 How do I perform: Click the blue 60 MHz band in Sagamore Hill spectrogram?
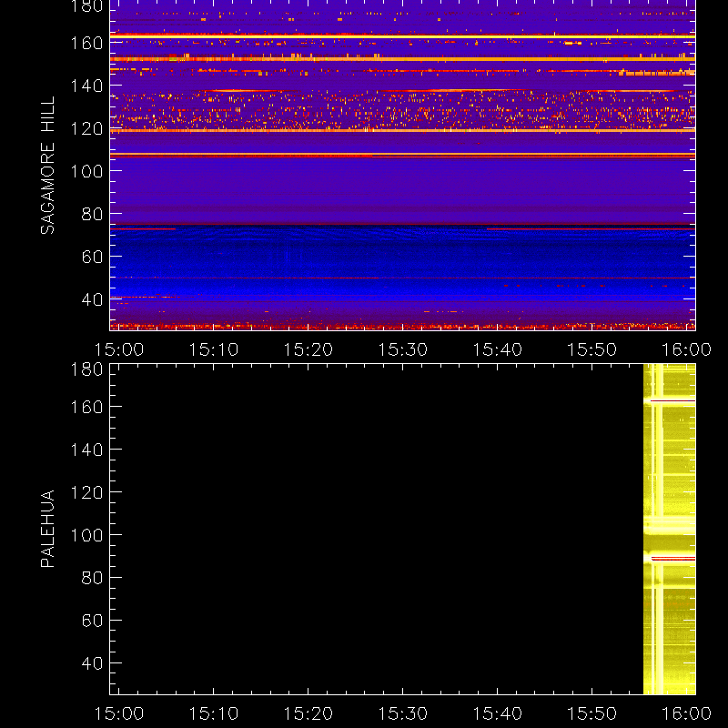pyautogui.click(x=402, y=262)
